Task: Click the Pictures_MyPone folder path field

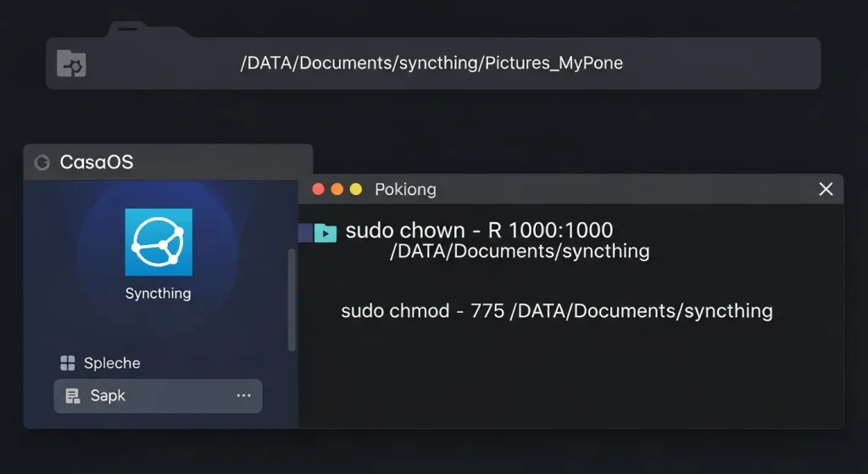Action: tap(431, 64)
